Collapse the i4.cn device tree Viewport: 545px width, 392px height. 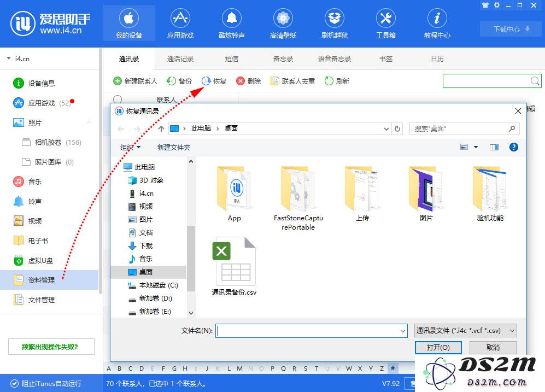pos(9,58)
